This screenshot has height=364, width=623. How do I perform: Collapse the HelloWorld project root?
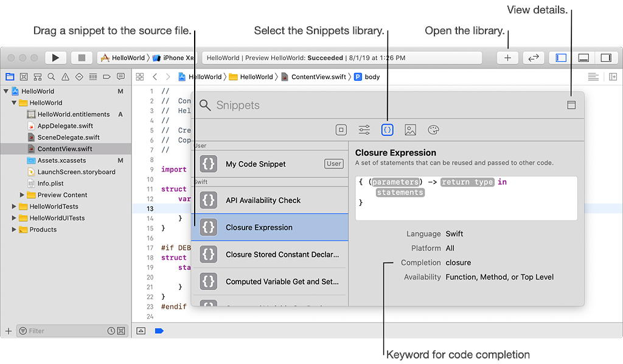6,91
